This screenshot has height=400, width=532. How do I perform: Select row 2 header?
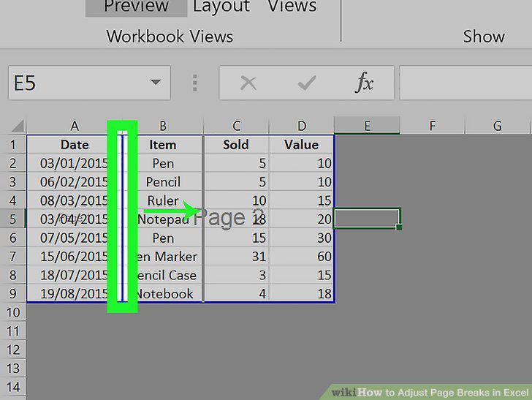(x=13, y=163)
